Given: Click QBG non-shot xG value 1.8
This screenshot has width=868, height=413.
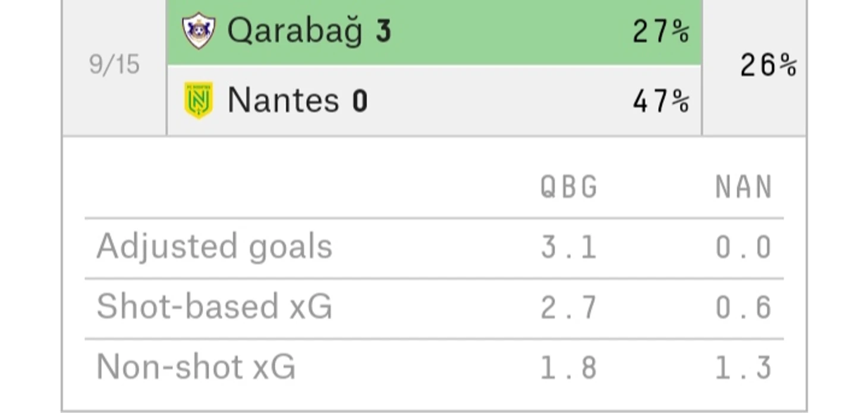Looking at the screenshot, I should click(568, 368).
